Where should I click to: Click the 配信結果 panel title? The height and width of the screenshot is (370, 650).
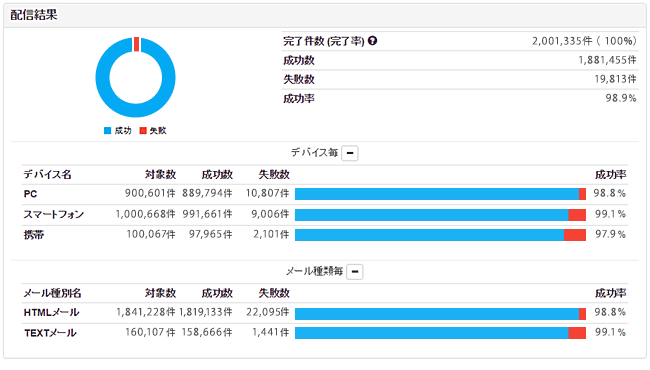point(34,15)
